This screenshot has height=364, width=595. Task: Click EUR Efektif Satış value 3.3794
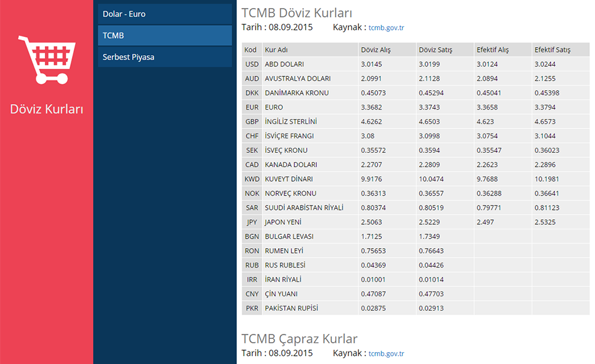[545, 107]
